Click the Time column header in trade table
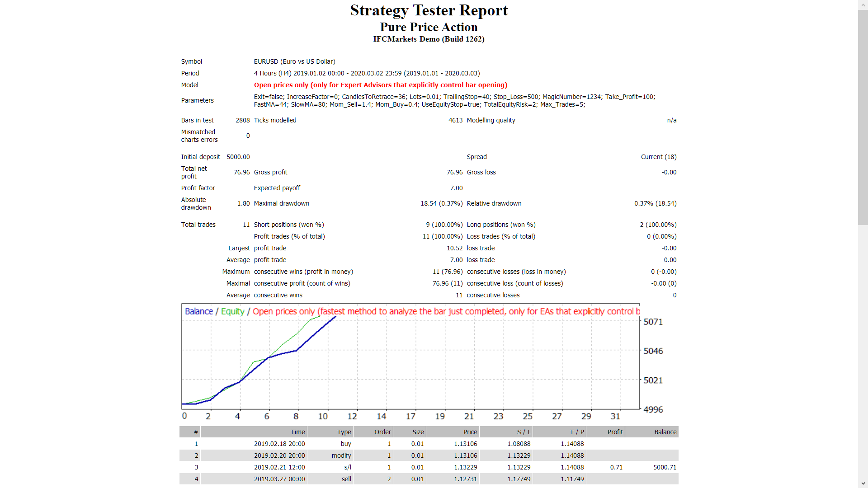The height and width of the screenshot is (488, 868). click(x=297, y=432)
